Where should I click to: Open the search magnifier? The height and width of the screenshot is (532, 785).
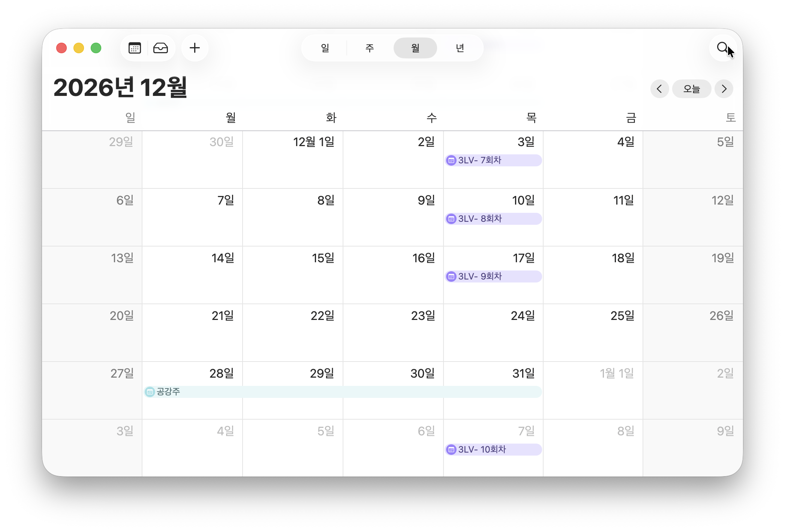pyautogui.click(x=722, y=48)
